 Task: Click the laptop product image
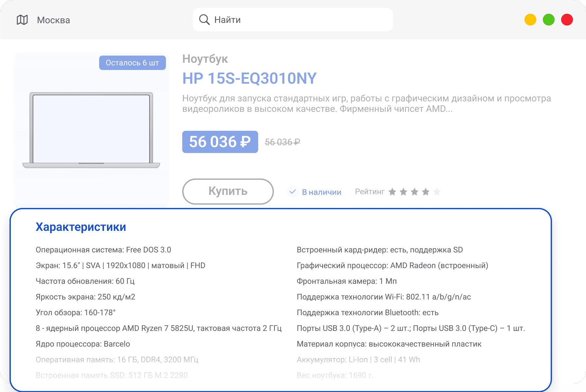[x=91, y=130]
